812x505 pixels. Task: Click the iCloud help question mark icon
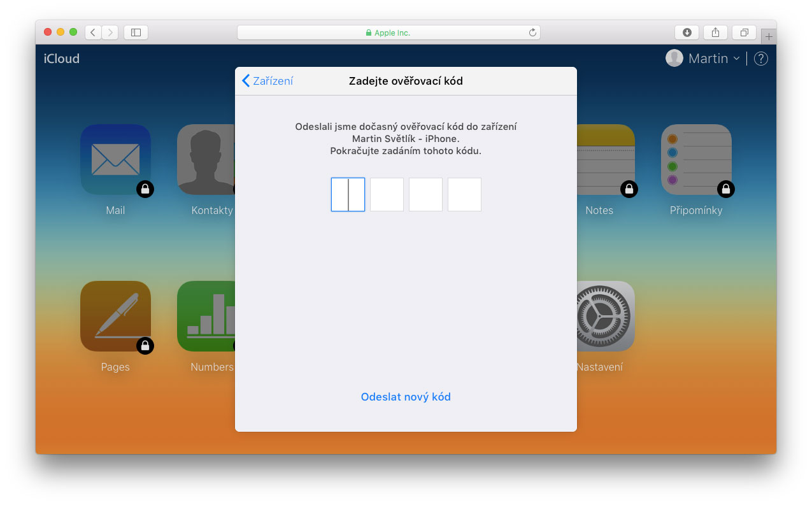click(760, 59)
